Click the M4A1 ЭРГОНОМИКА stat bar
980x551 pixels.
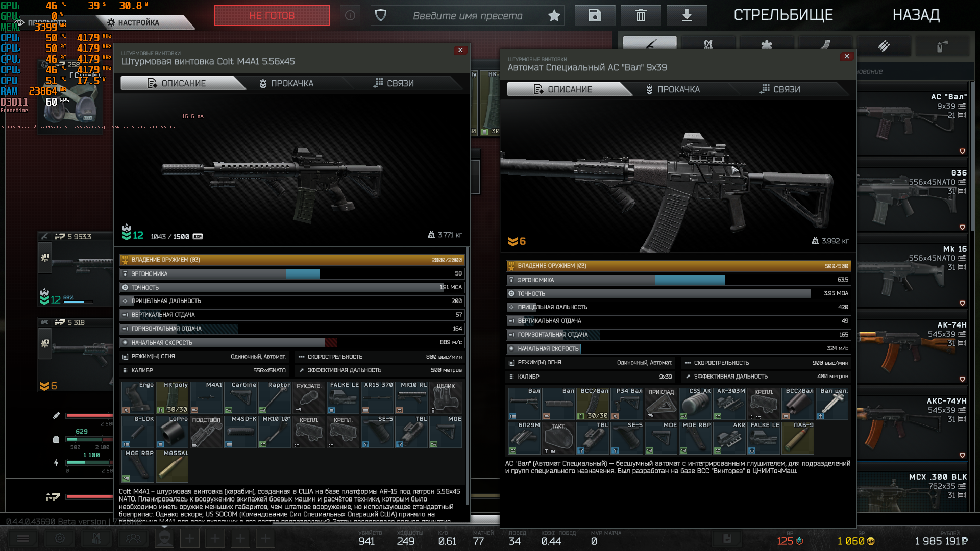(292, 273)
